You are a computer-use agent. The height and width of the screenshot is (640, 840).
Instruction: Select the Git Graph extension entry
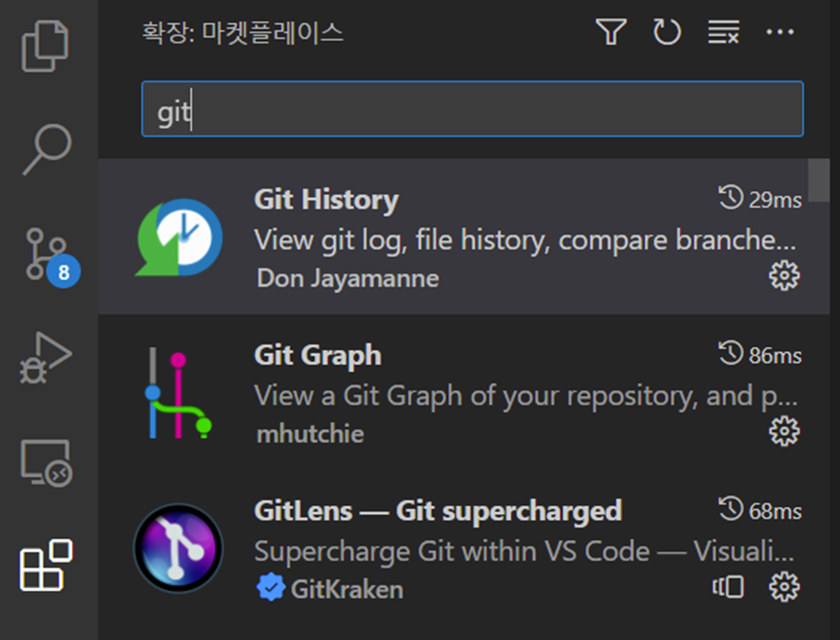(x=416, y=388)
